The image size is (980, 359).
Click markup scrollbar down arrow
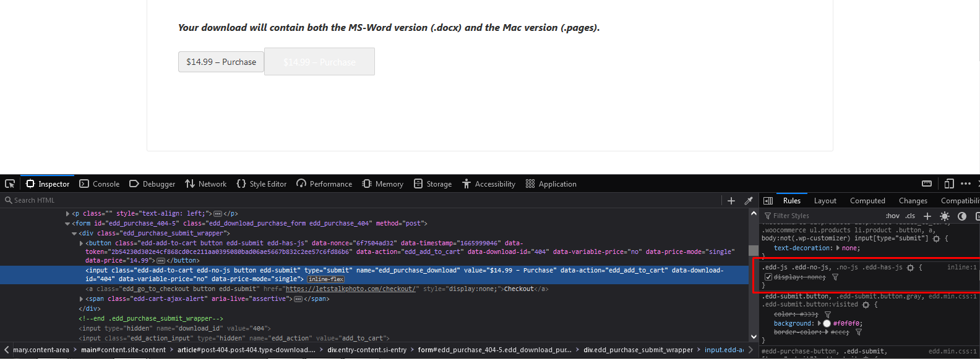click(x=753, y=337)
